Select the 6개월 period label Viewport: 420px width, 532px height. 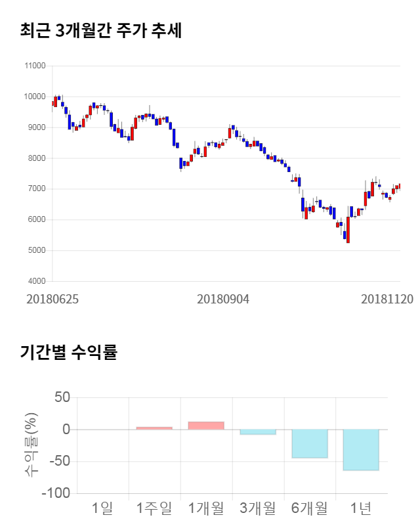pyautogui.click(x=310, y=508)
